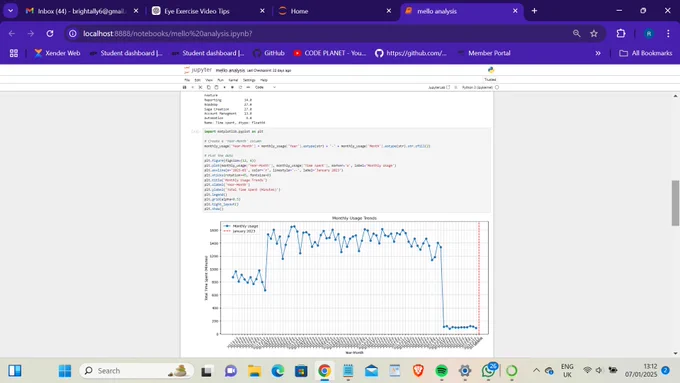Go forward to the next page
680x383 pixels.
click(30, 33)
